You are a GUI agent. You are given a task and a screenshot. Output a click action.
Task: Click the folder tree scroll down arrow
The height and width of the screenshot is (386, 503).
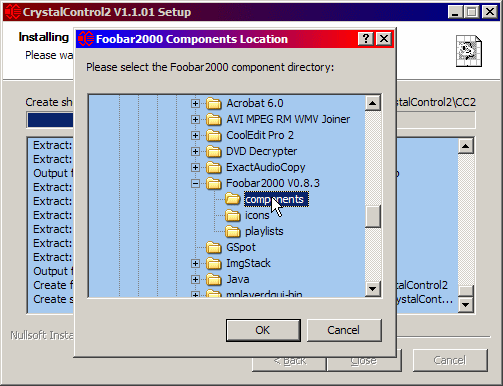point(373,289)
